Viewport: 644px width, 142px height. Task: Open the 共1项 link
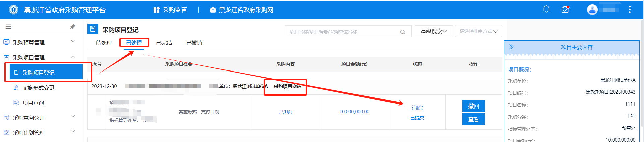click(285, 112)
